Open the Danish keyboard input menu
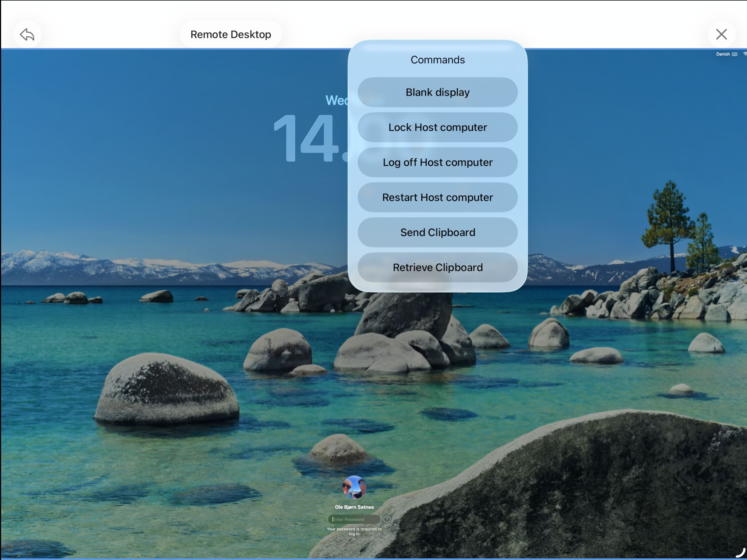The image size is (747, 560). click(x=726, y=54)
